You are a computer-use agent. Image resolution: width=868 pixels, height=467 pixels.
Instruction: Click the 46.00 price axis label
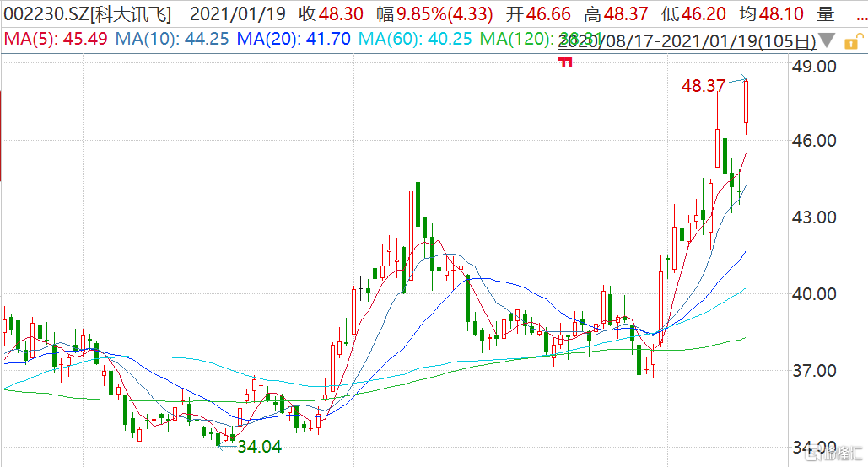(x=814, y=141)
